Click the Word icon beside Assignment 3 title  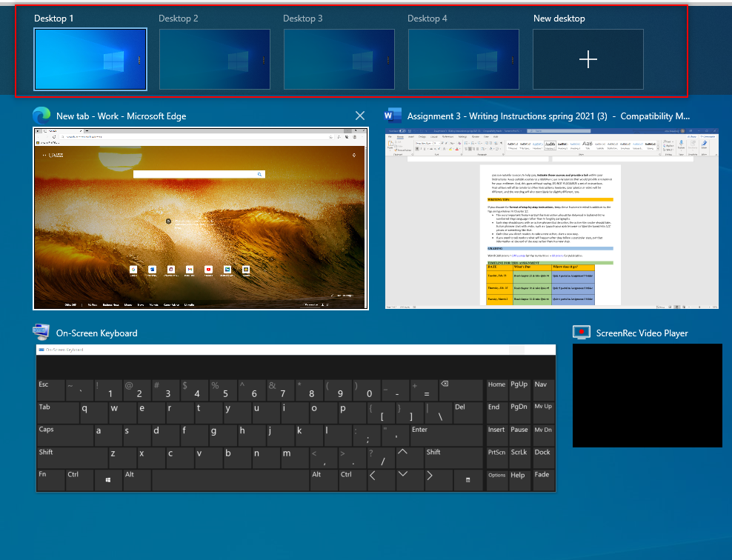coord(393,116)
